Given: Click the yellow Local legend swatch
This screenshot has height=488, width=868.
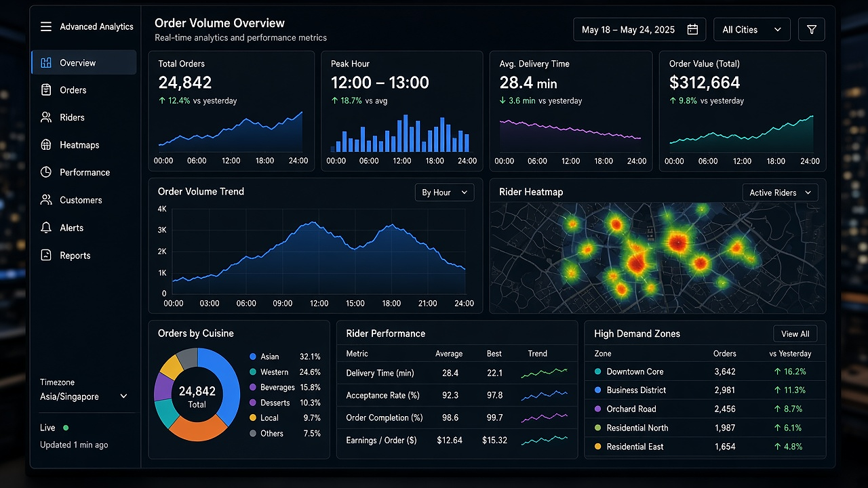Looking at the screenshot, I should 253,418.
